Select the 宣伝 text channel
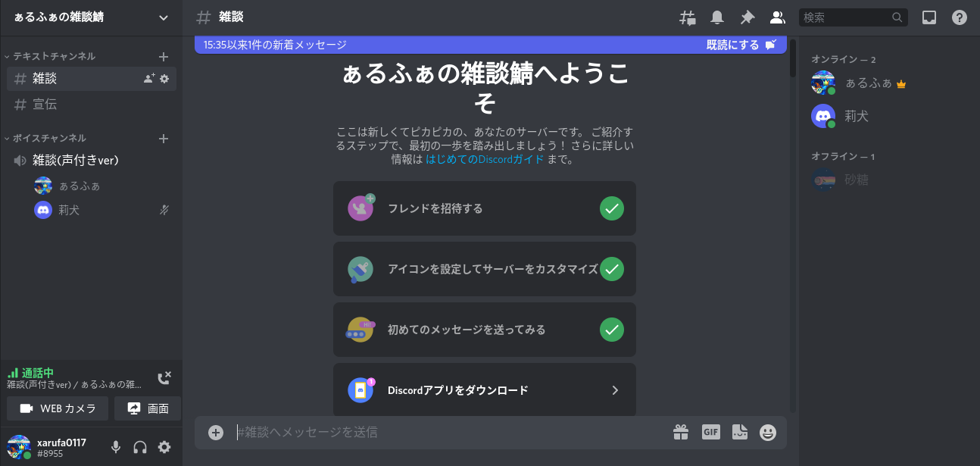Screen dimensions: 980x466 pyautogui.click(x=92, y=104)
